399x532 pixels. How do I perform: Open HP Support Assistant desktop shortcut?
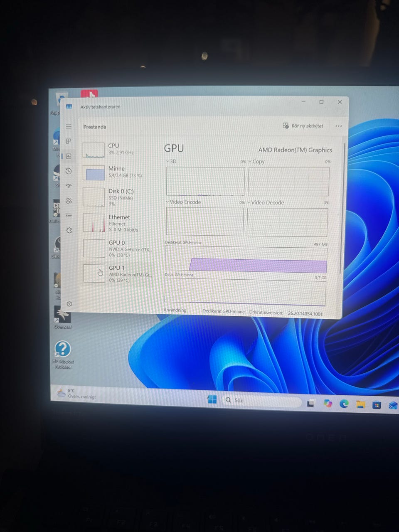[63, 355]
